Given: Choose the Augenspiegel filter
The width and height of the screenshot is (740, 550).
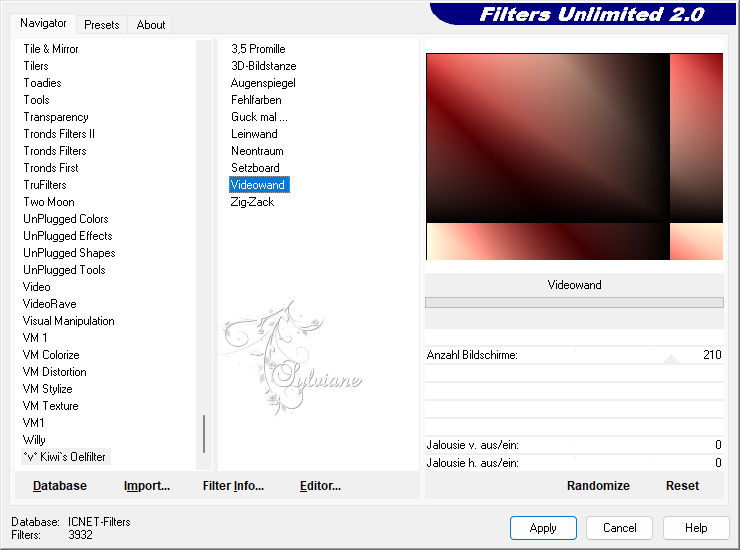Looking at the screenshot, I should pyautogui.click(x=263, y=83).
